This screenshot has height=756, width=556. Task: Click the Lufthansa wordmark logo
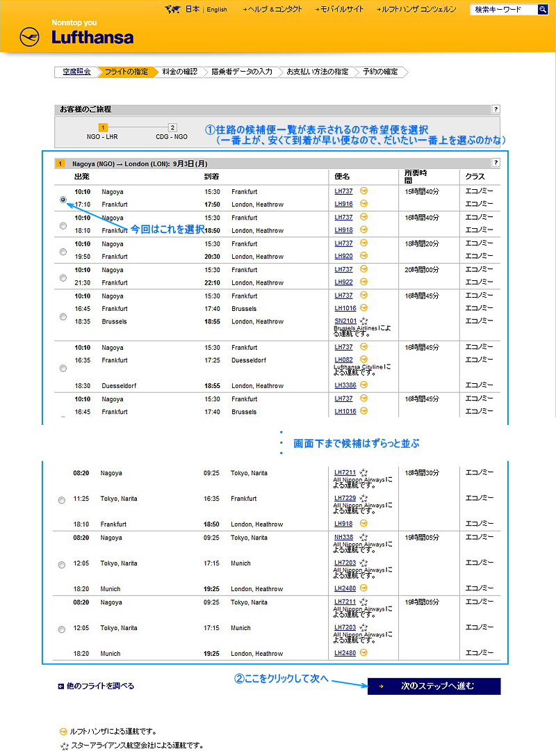point(92,37)
